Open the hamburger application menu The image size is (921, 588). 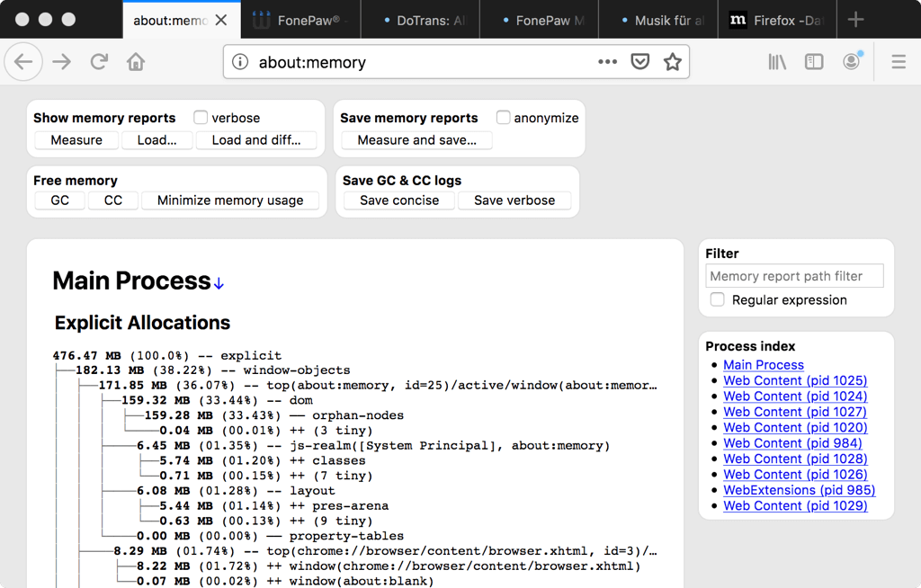click(899, 62)
